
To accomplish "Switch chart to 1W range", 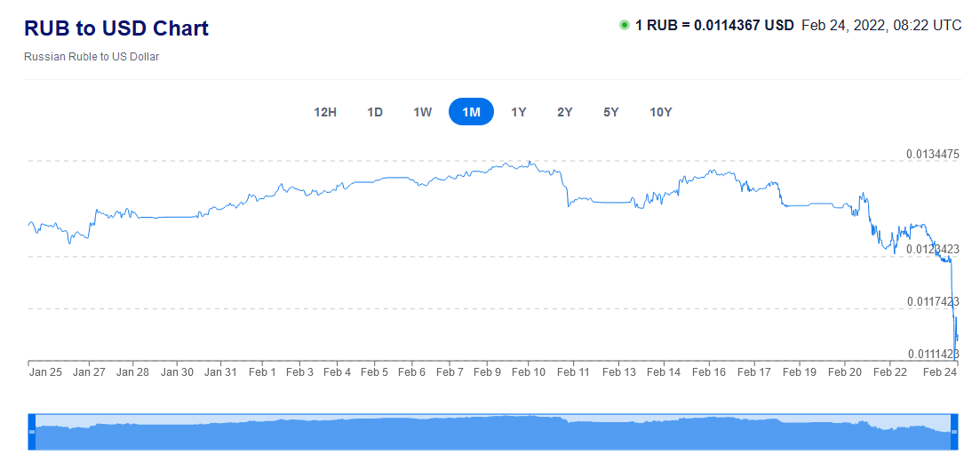I will pos(423,113).
